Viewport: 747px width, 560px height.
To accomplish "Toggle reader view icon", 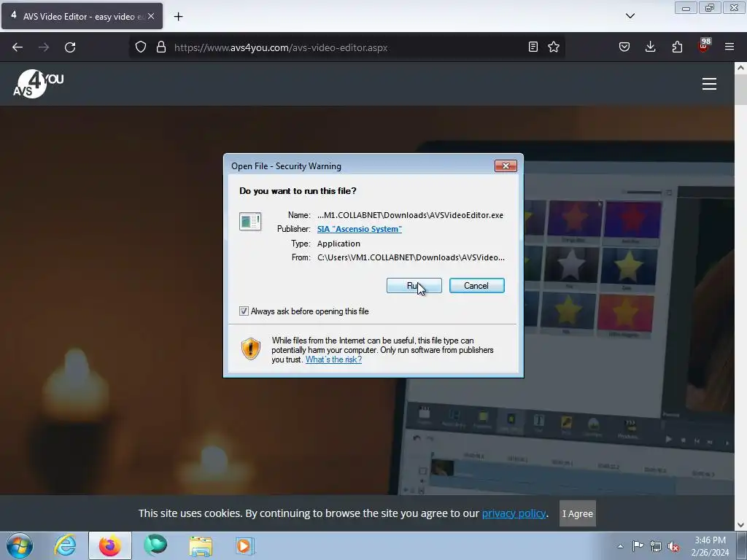I will 533,47.
